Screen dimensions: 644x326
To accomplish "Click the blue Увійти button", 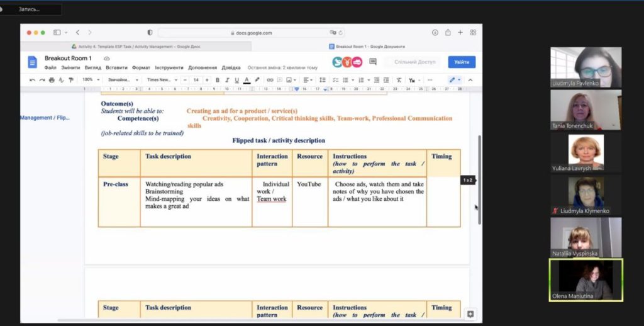I will coord(462,62).
